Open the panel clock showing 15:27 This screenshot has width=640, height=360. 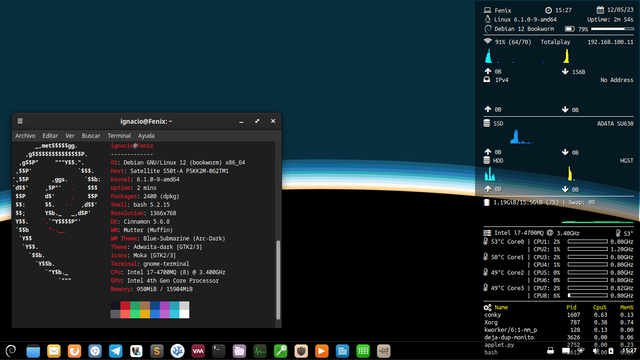point(629,351)
